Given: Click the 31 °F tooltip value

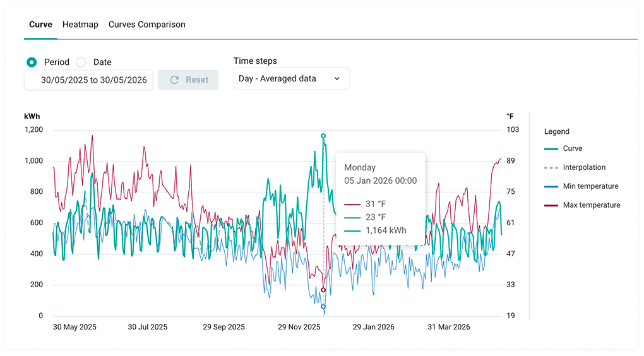Looking at the screenshot, I should [x=376, y=204].
